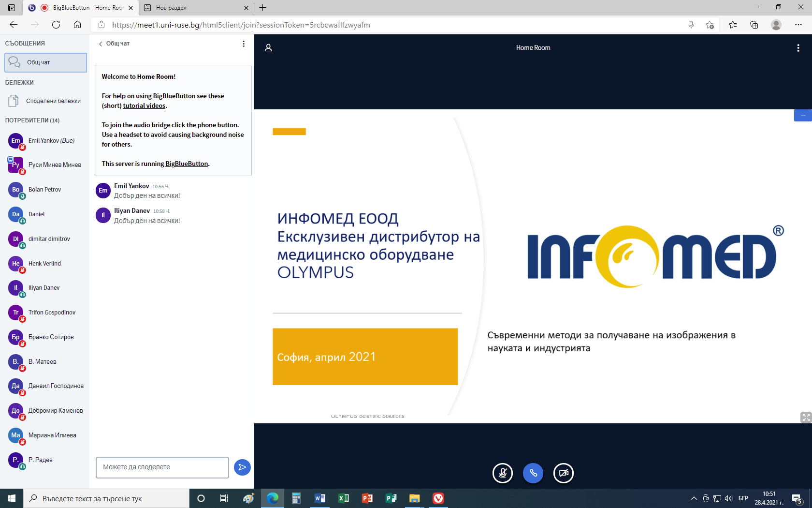This screenshot has width=812, height=508.
Task: Click Emil Yankov's avatar in user list
Action: click(x=16, y=141)
